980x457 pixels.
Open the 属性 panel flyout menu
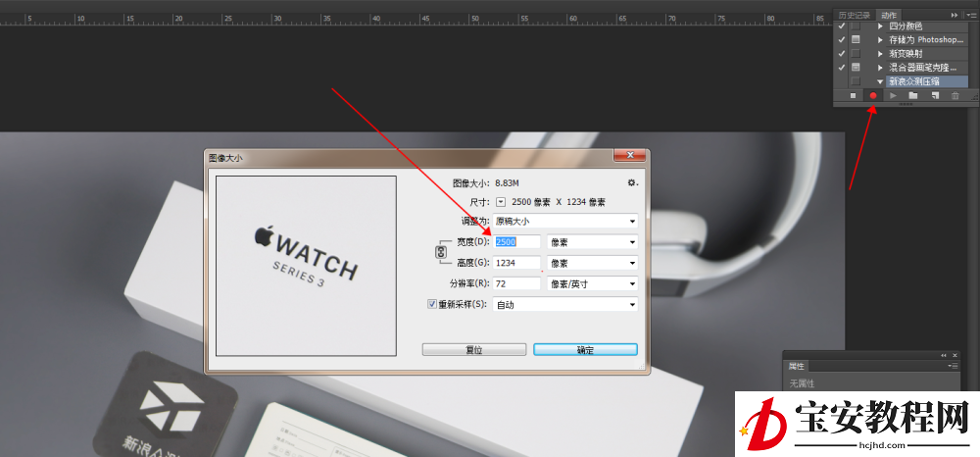click(x=953, y=366)
